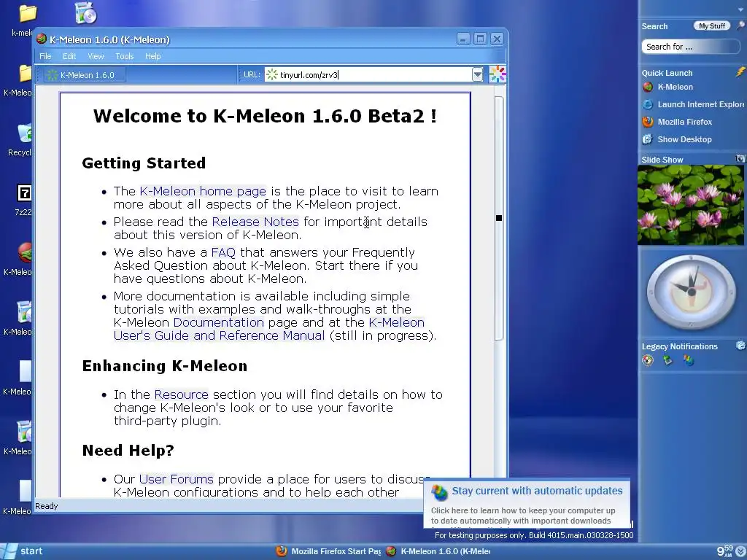Click the Windows Update globe icon in Legacy Notifications
This screenshot has width=747, height=560.
click(689, 360)
